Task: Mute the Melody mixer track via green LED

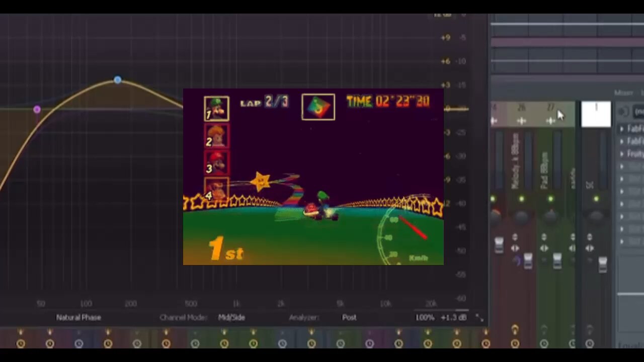Action: point(521,200)
